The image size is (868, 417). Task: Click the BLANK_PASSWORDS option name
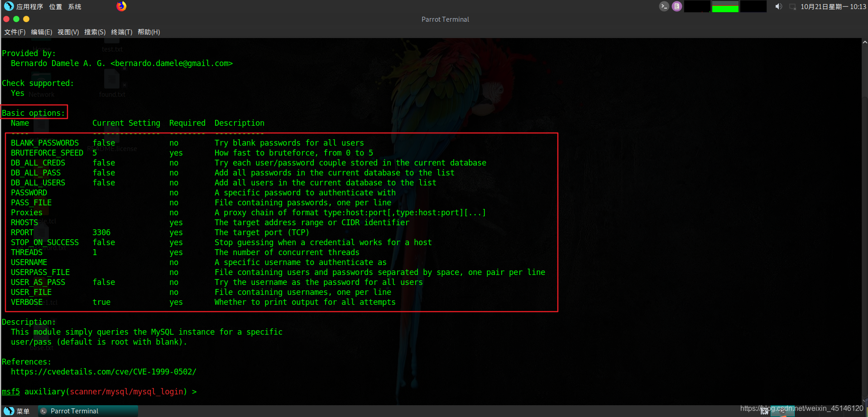(45, 143)
